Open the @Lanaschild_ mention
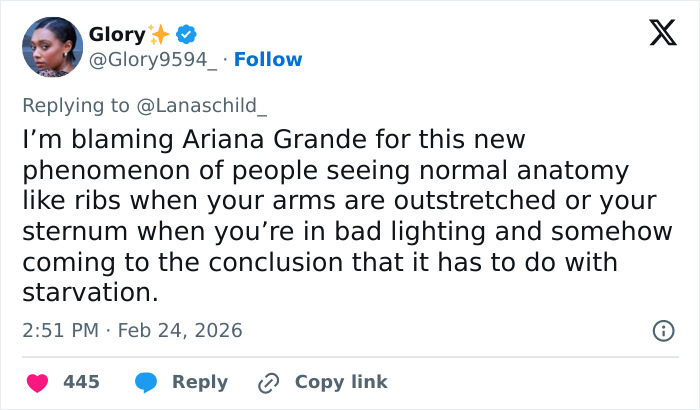This screenshot has height=410, width=700. (209, 105)
